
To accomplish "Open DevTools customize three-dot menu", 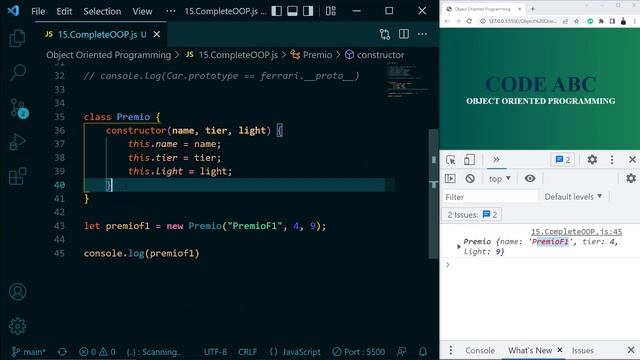I will 612,160.
